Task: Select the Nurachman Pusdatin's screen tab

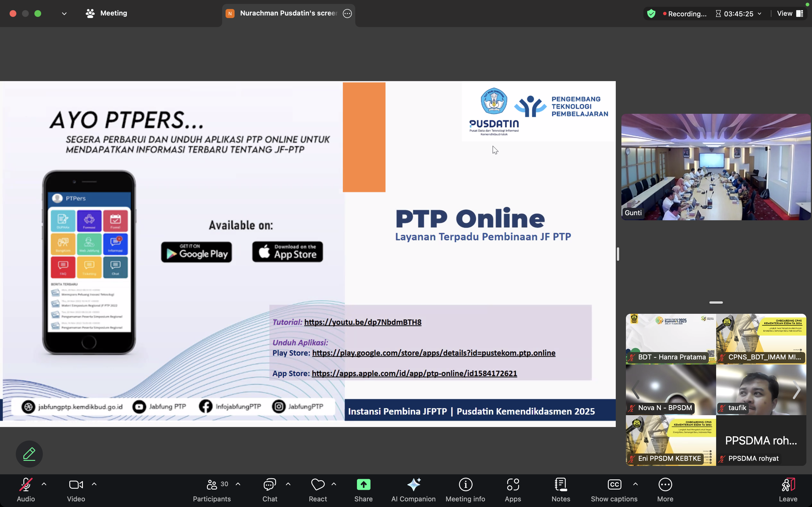Action: [x=288, y=14]
